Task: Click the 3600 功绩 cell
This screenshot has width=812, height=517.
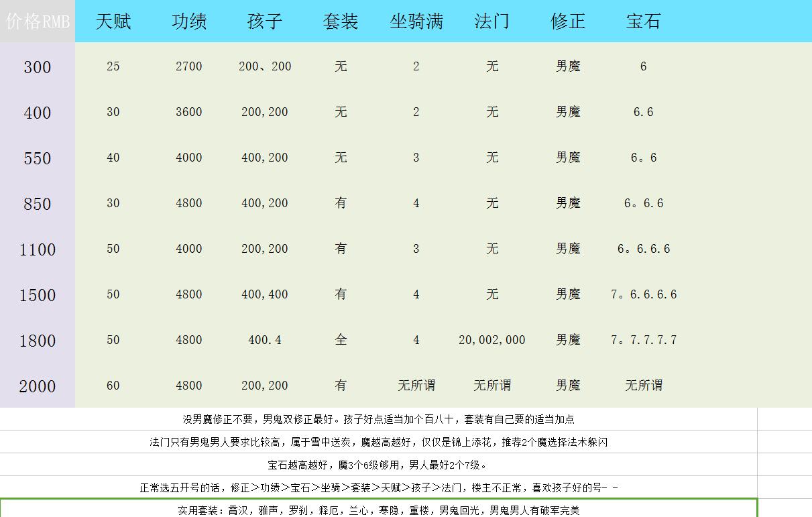Action: click(188, 112)
